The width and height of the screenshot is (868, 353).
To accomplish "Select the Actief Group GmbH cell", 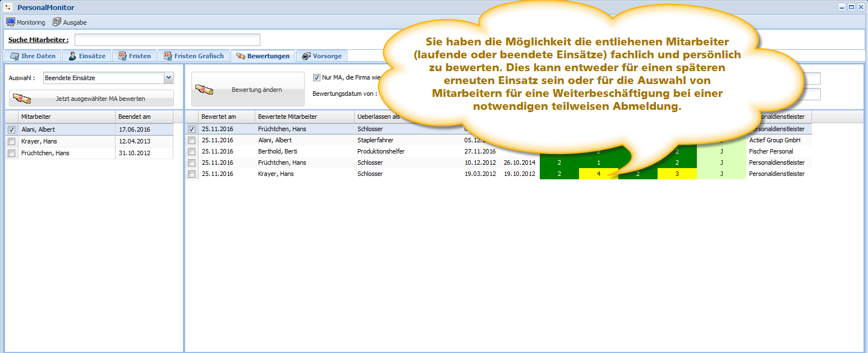I will [x=774, y=140].
